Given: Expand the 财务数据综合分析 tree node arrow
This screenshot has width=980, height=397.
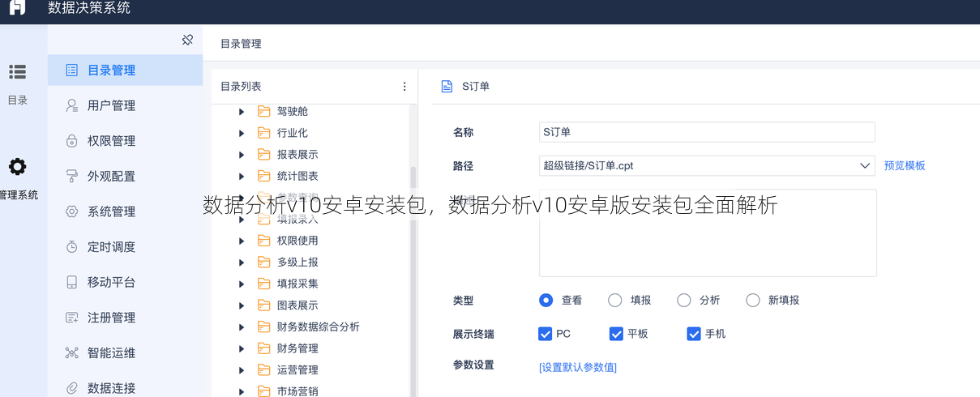Looking at the screenshot, I should pos(242,327).
